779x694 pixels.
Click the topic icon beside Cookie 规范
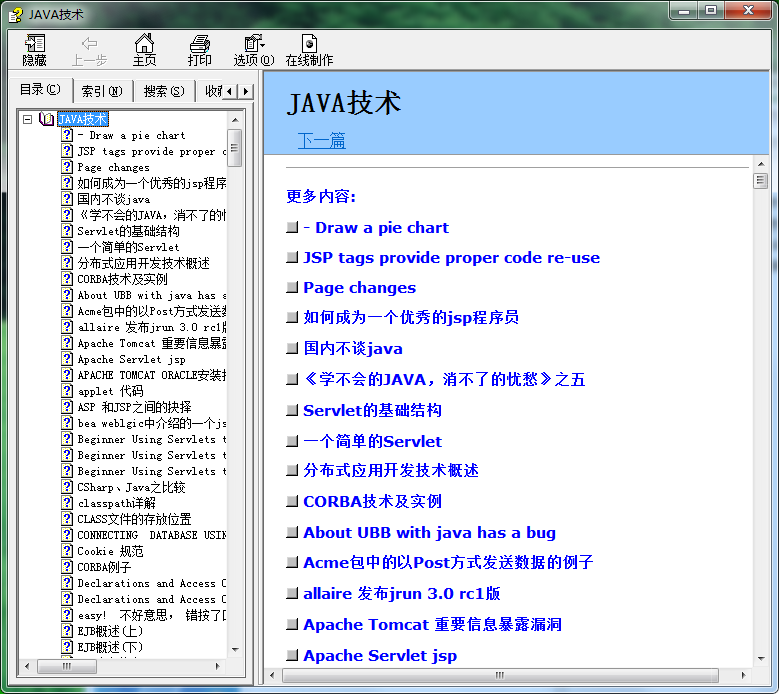tap(68, 552)
